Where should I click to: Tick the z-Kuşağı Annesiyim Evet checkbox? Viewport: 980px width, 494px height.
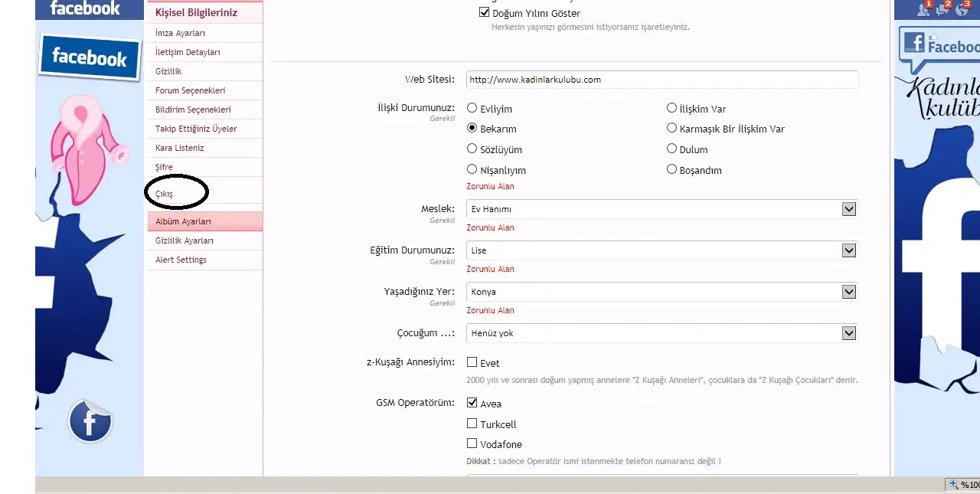pos(472,362)
